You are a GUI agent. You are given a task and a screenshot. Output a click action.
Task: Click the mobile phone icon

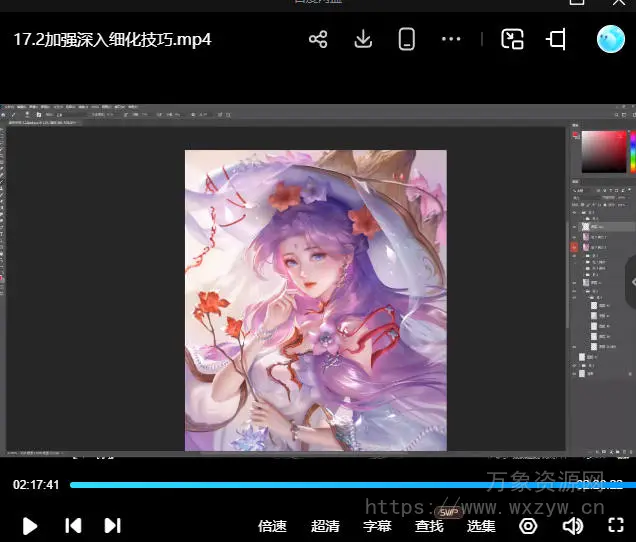click(407, 39)
